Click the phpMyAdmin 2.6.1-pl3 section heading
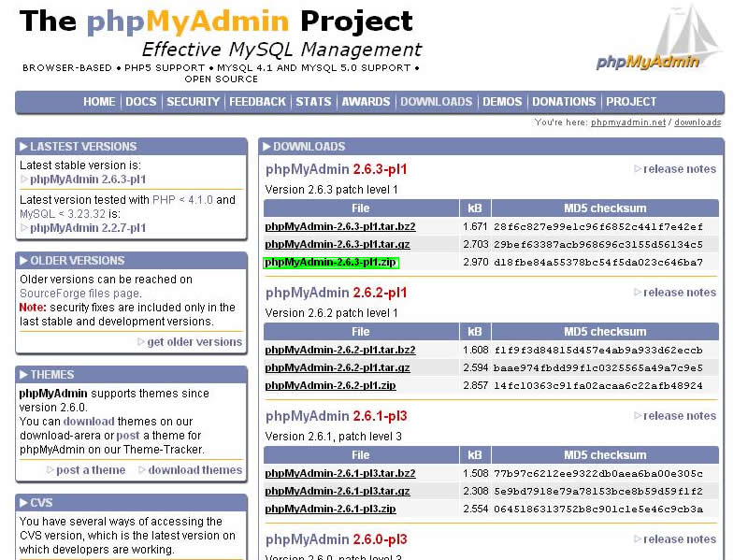The image size is (748, 560). (337, 416)
